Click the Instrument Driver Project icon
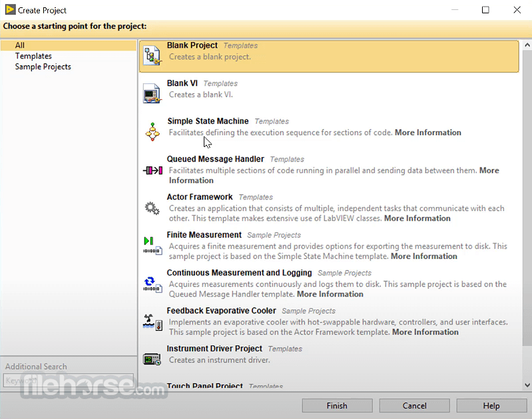 click(152, 359)
